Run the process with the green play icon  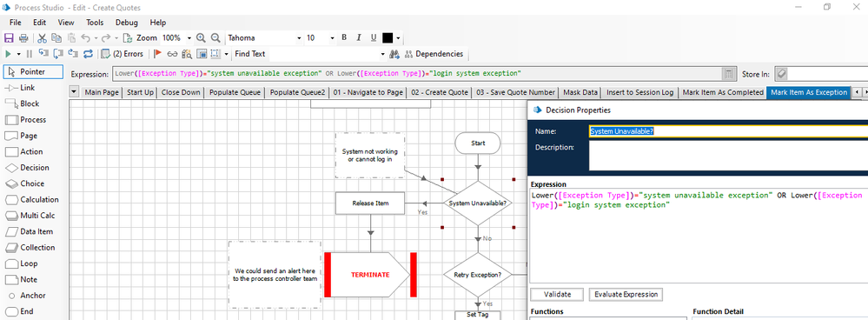pos(9,54)
